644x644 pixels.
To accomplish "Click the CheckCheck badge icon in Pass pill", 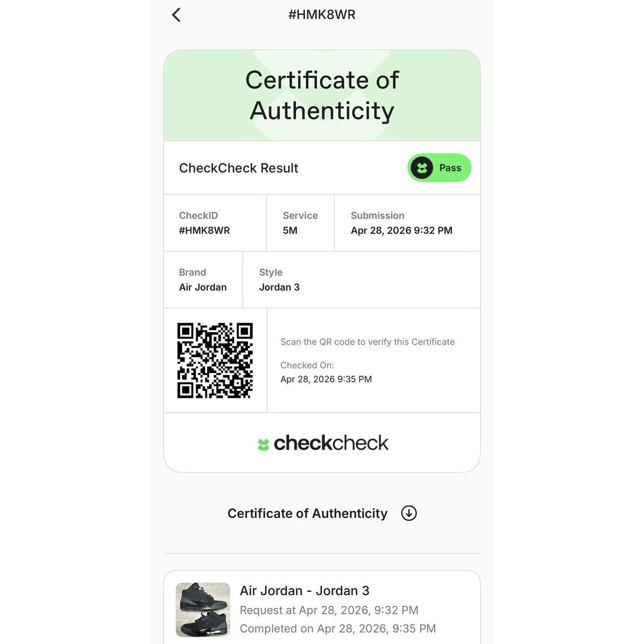I will coord(422,168).
